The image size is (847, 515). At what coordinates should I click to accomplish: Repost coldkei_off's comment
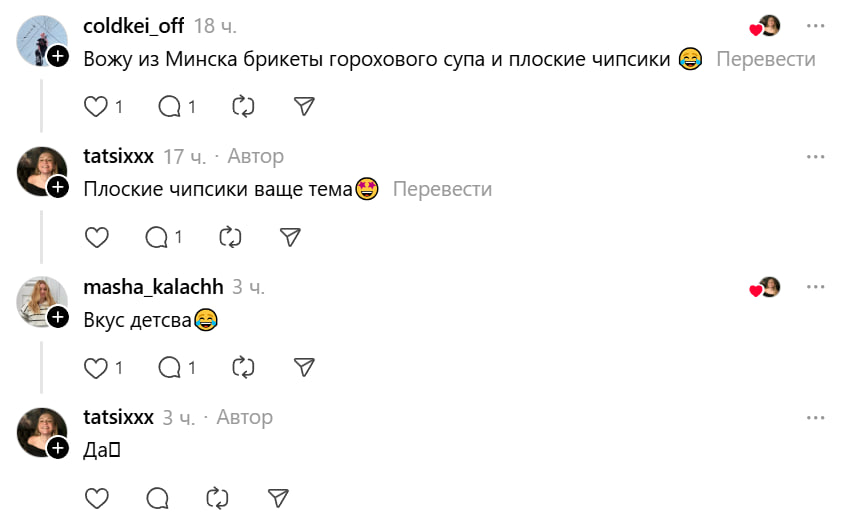(243, 106)
